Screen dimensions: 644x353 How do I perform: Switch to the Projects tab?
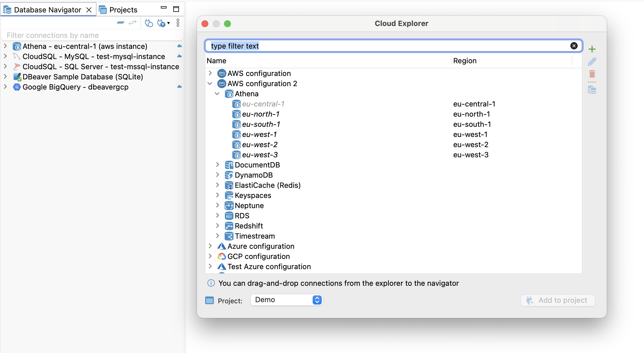click(123, 10)
